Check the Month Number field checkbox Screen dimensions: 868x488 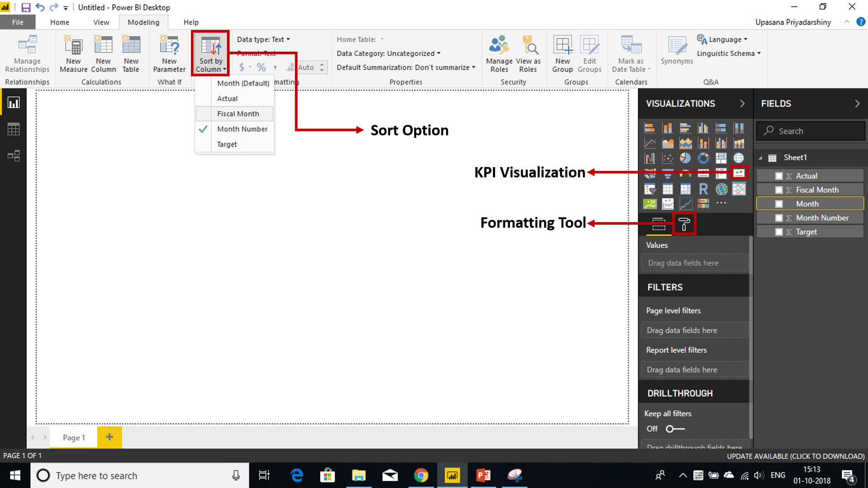(779, 218)
